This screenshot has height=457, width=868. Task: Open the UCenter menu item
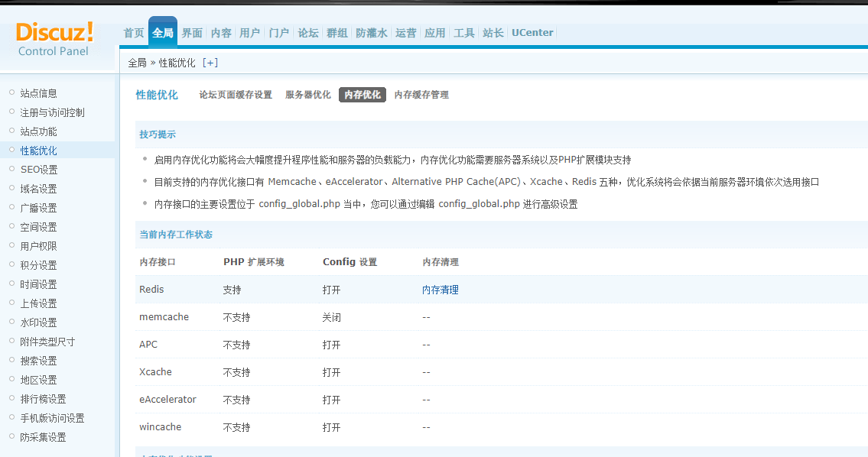pos(532,32)
